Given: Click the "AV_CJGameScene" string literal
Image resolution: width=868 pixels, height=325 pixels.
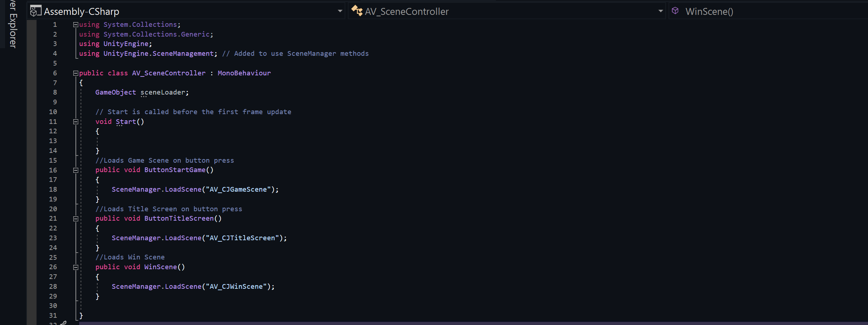Looking at the screenshot, I should 238,189.
